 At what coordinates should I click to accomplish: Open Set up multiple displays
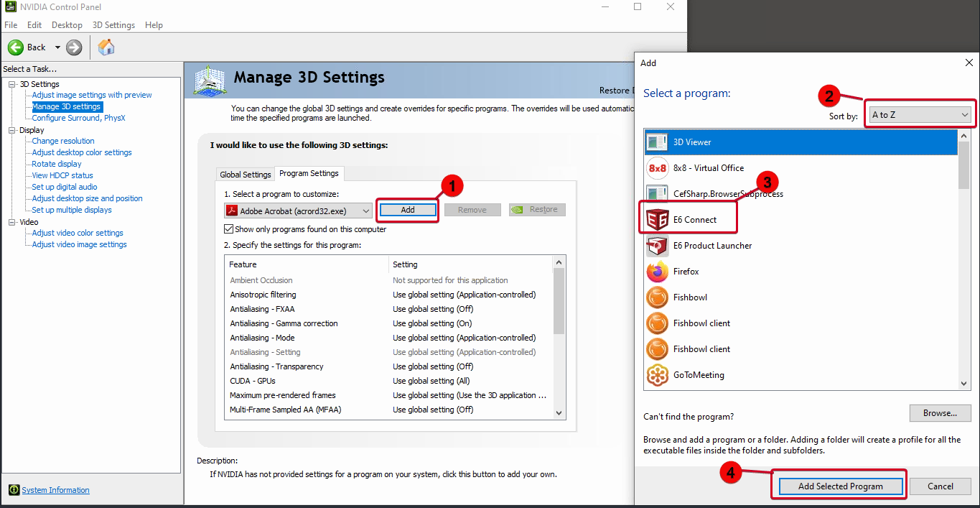[x=72, y=210]
